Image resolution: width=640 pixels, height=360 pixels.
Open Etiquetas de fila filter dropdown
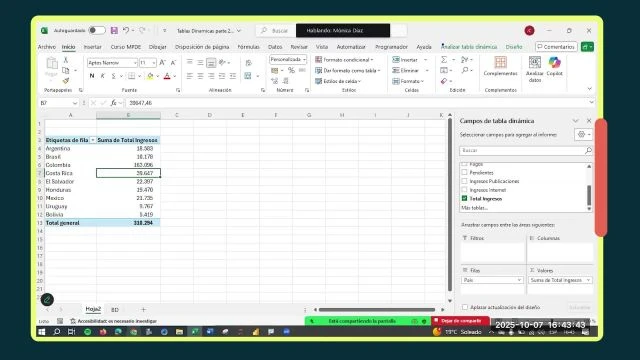pyautogui.click(x=93, y=140)
